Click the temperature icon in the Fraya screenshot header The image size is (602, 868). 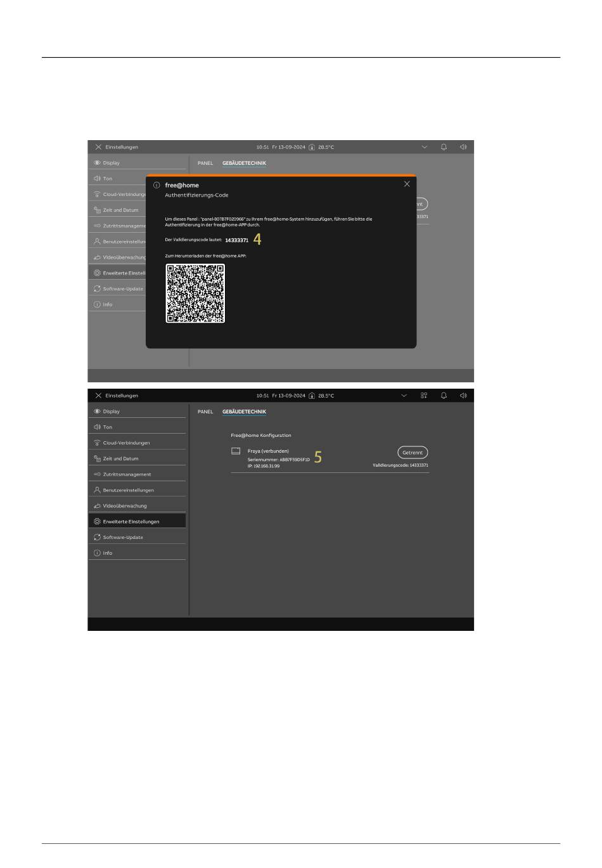(312, 396)
